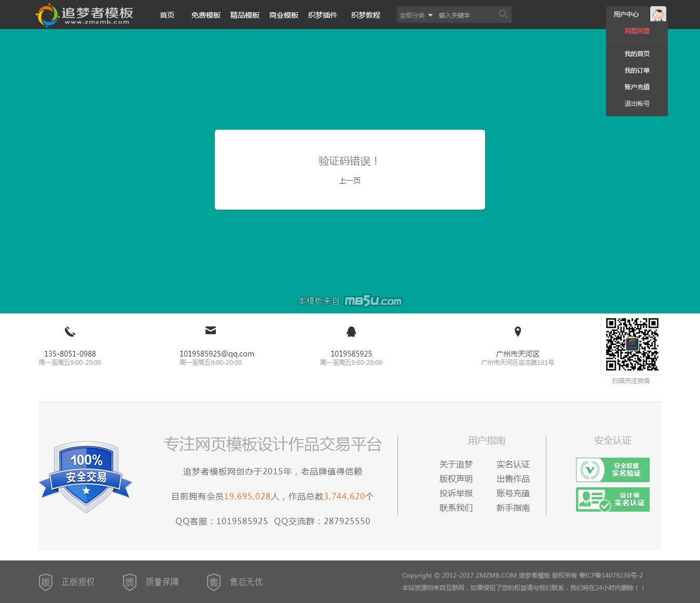Click the user avatar icon

coord(658,15)
